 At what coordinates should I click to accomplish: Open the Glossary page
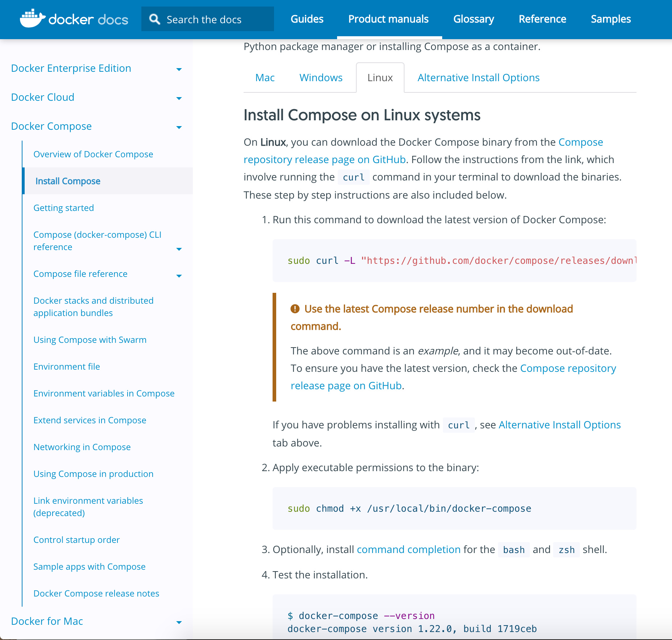[474, 19]
